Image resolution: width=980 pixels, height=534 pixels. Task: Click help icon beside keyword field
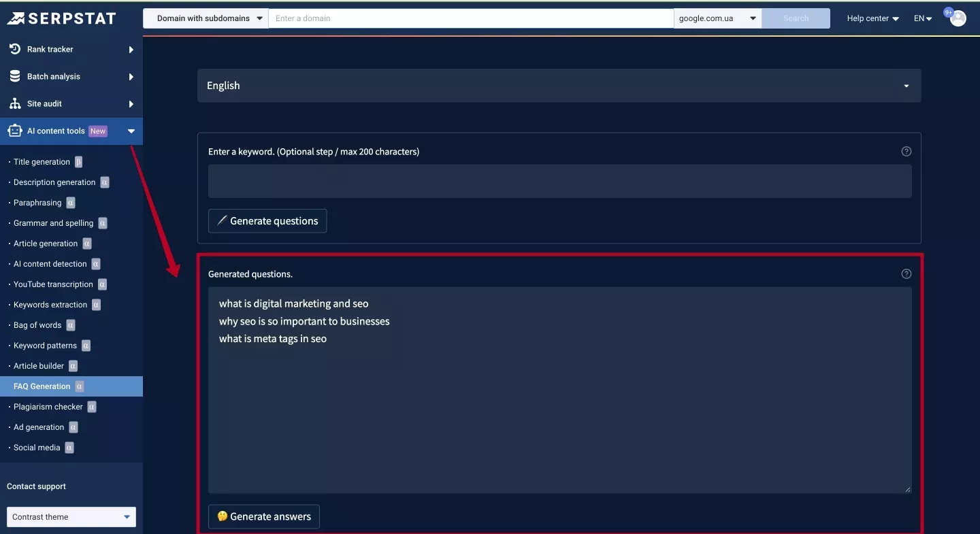pos(906,152)
